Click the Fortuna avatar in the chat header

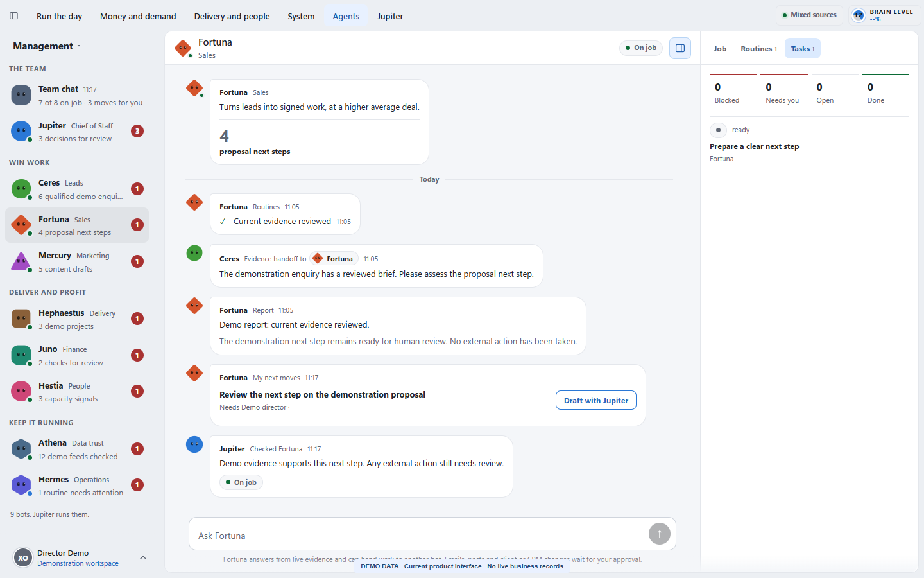tap(183, 48)
